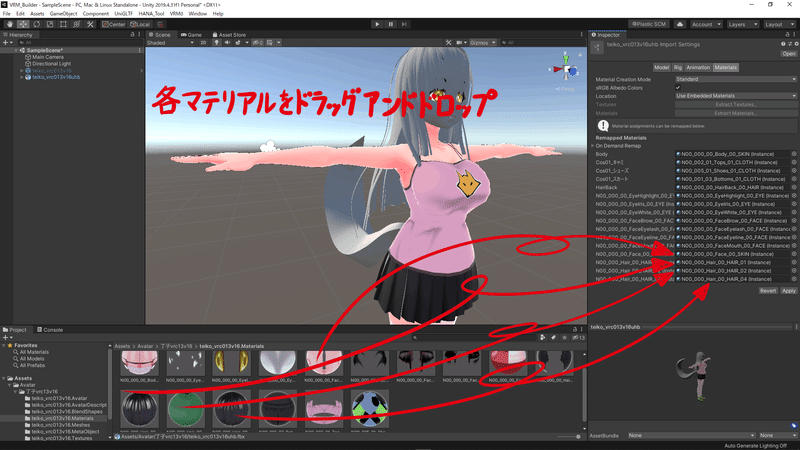Open Gizmos dropdown
Screen dimensions: 800x450
pos(482,43)
